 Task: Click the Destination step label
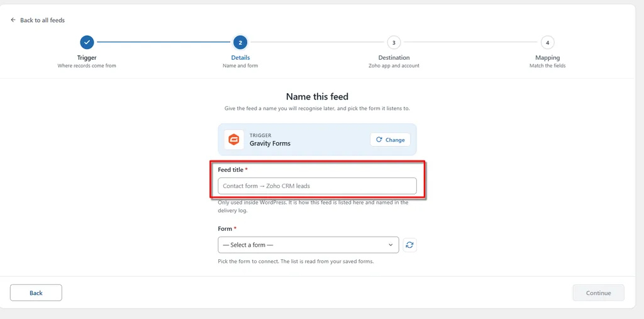[394, 58]
